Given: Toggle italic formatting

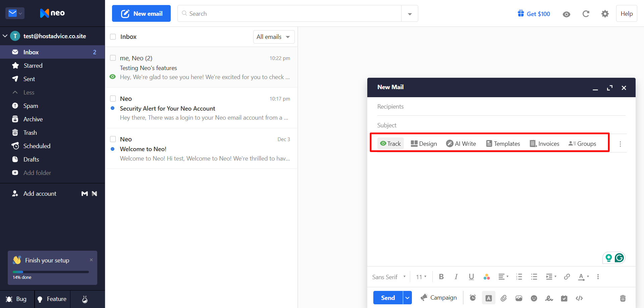Looking at the screenshot, I should [456, 276].
